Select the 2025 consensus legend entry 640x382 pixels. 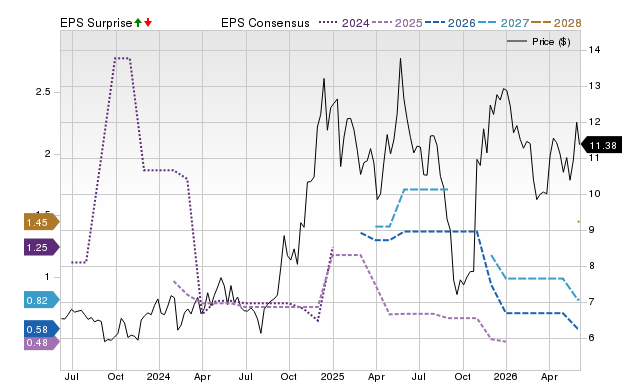[x=397, y=23]
